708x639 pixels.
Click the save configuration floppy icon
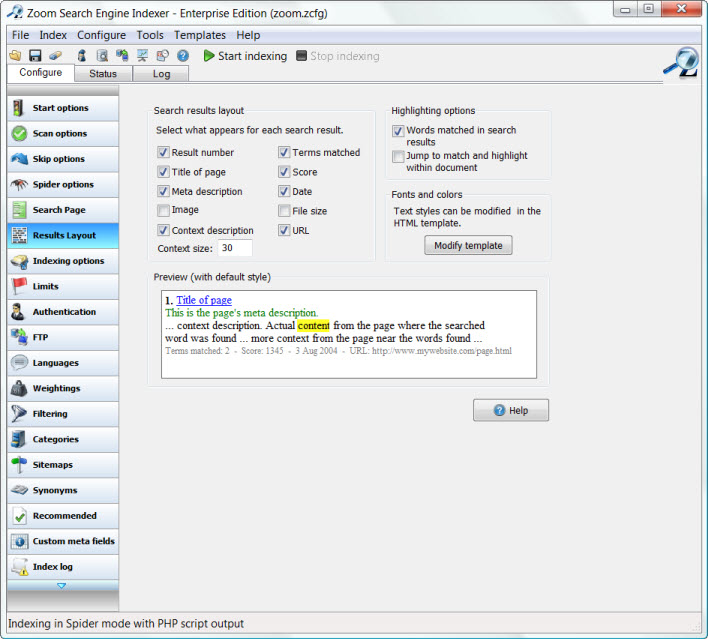[35, 56]
